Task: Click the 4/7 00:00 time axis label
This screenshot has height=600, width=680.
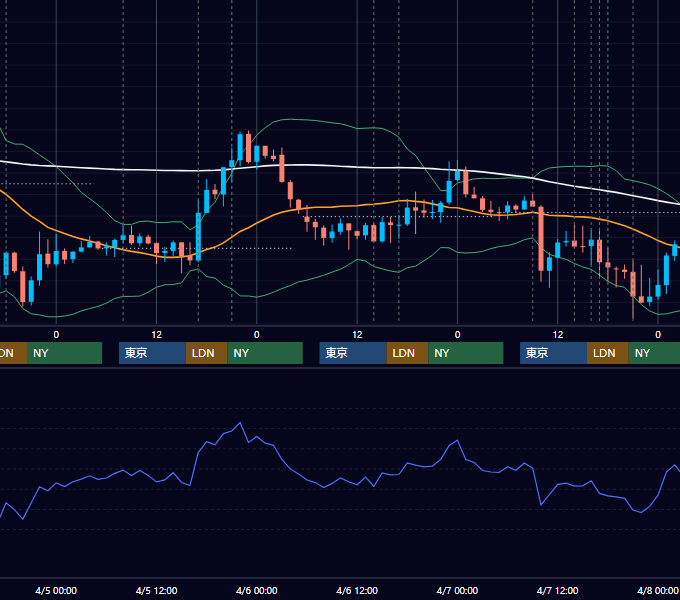Action: pyautogui.click(x=457, y=590)
